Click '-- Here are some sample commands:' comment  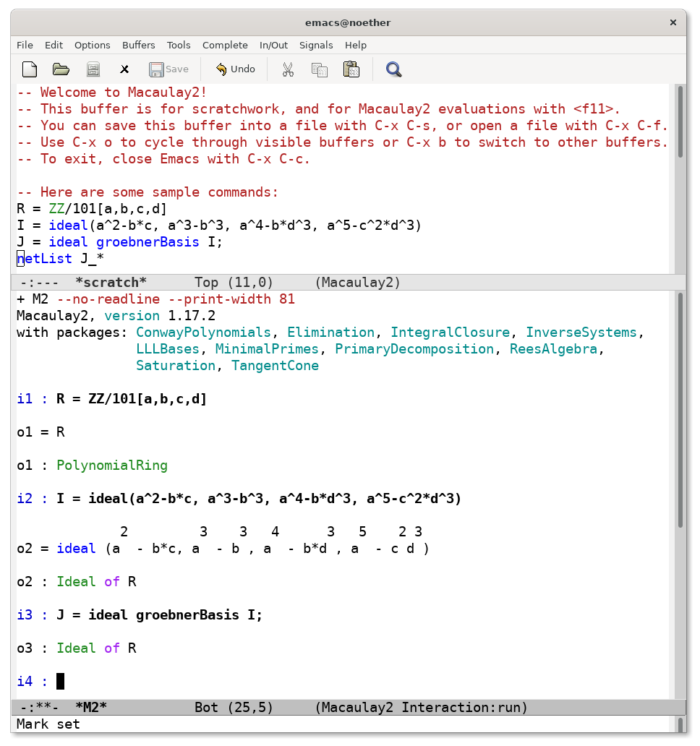(148, 192)
